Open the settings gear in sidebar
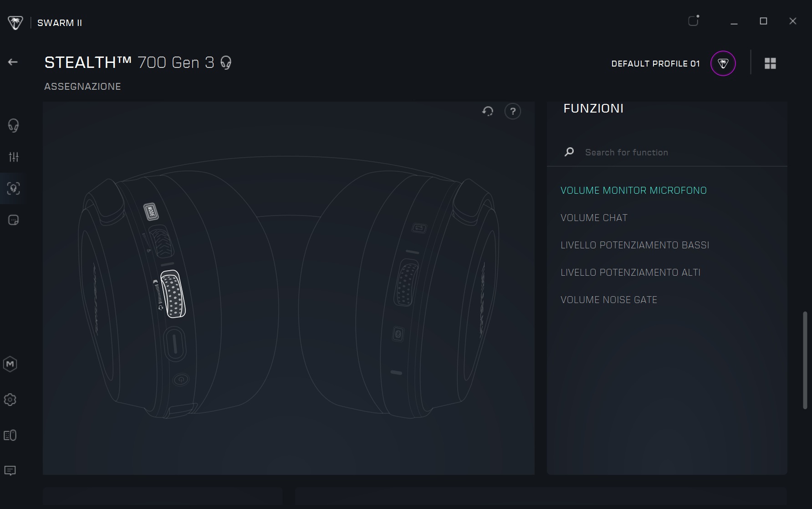 pos(10,400)
